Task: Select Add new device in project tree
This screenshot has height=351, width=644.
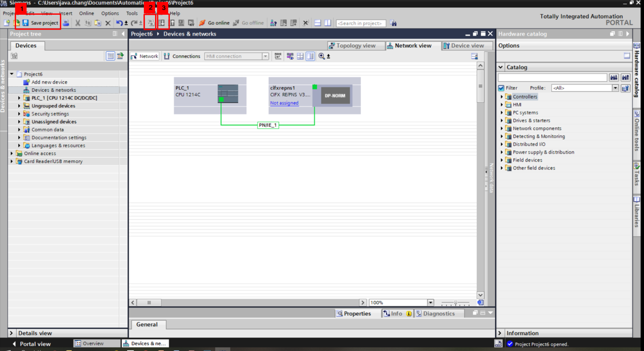Action: tap(49, 82)
